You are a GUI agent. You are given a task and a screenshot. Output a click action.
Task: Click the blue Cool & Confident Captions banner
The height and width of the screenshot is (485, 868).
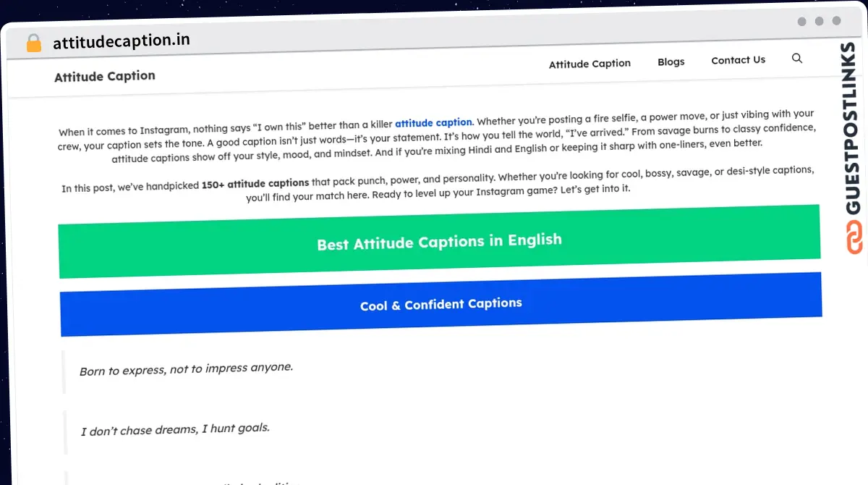441,304
